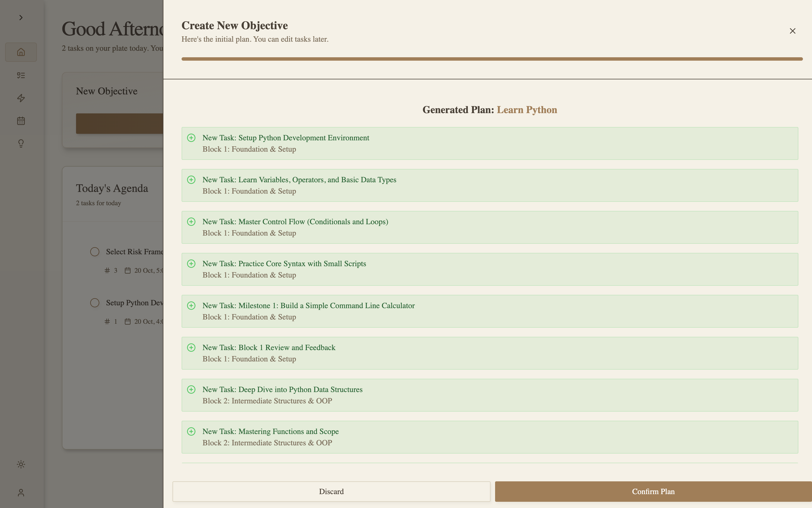Click calendar icon beside 20 Oct, 4 date
The height and width of the screenshot is (508, 812).
coord(127,321)
